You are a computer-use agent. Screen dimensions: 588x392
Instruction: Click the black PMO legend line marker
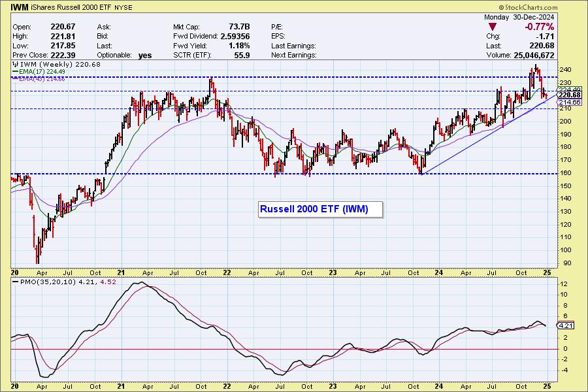point(15,282)
